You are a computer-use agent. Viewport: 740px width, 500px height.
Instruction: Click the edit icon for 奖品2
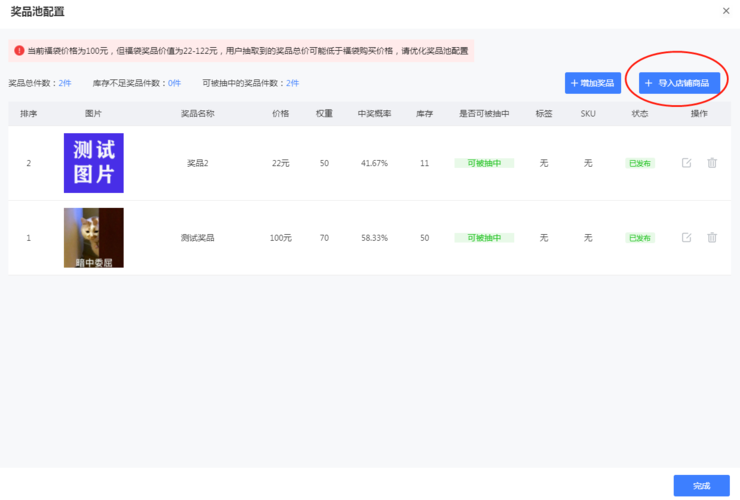tap(686, 163)
